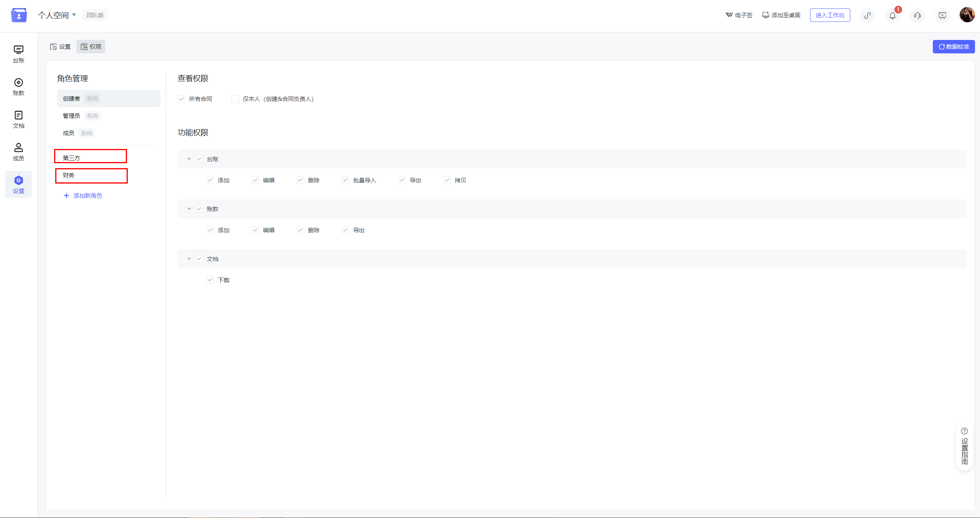The image size is (980, 518).
Task: Click the user avatar at top right
Action: coord(967,15)
